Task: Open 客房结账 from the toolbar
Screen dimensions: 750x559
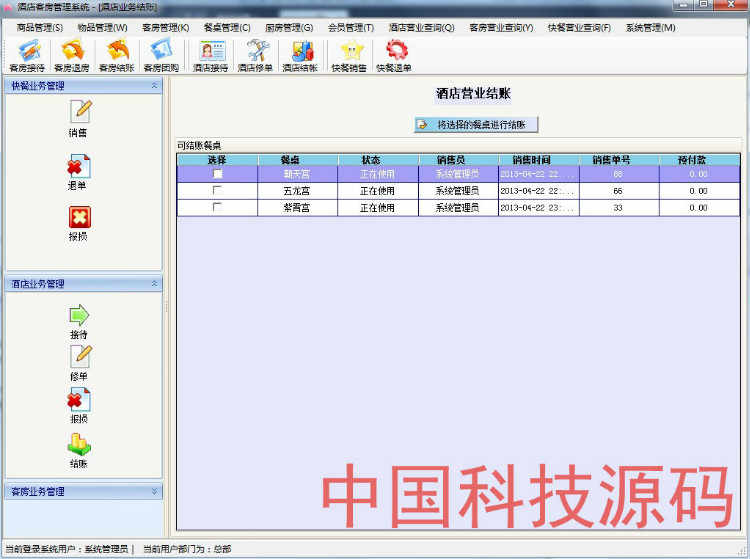Action: click(x=117, y=56)
